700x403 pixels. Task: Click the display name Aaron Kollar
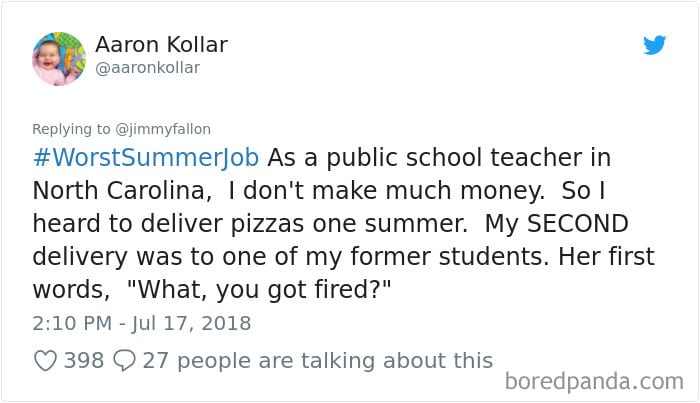(161, 45)
